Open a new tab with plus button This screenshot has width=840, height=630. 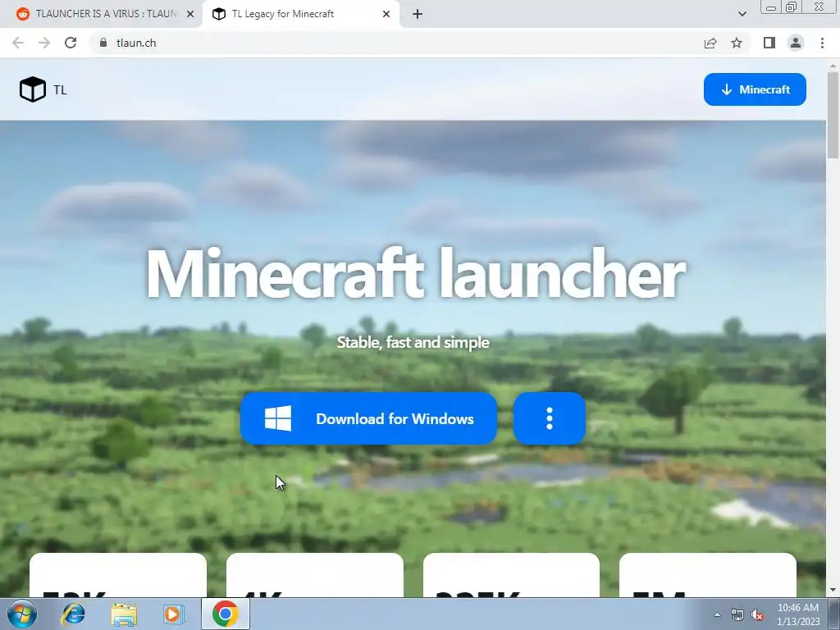[x=418, y=15]
